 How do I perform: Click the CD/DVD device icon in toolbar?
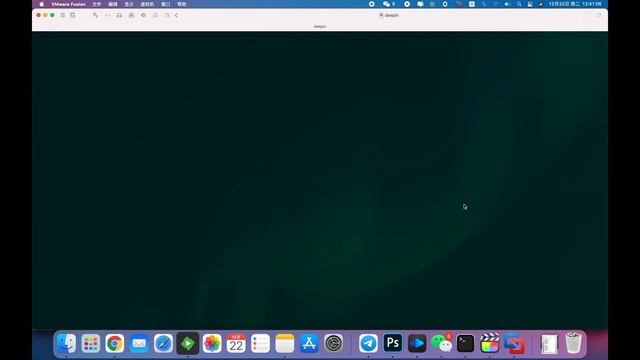point(143,15)
